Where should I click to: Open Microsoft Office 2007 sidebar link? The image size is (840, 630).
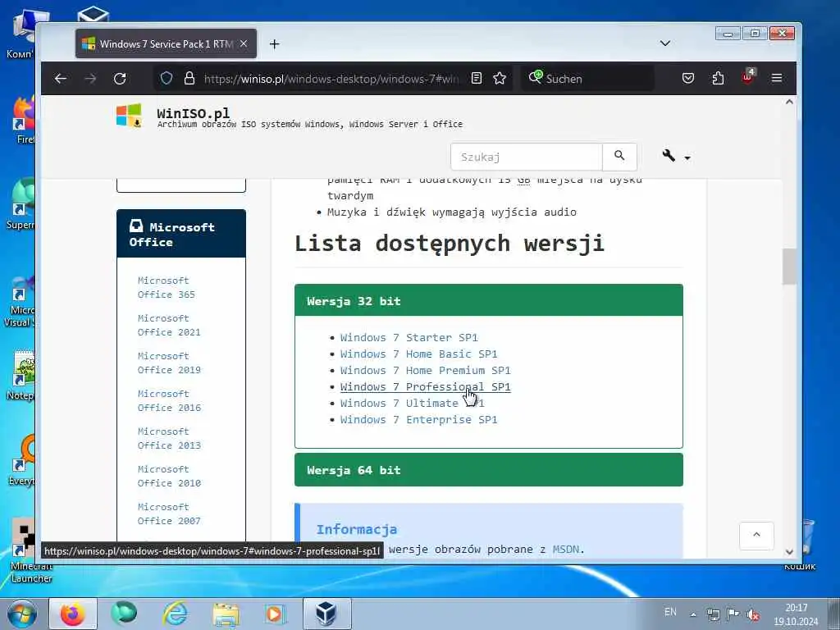point(169,514)
